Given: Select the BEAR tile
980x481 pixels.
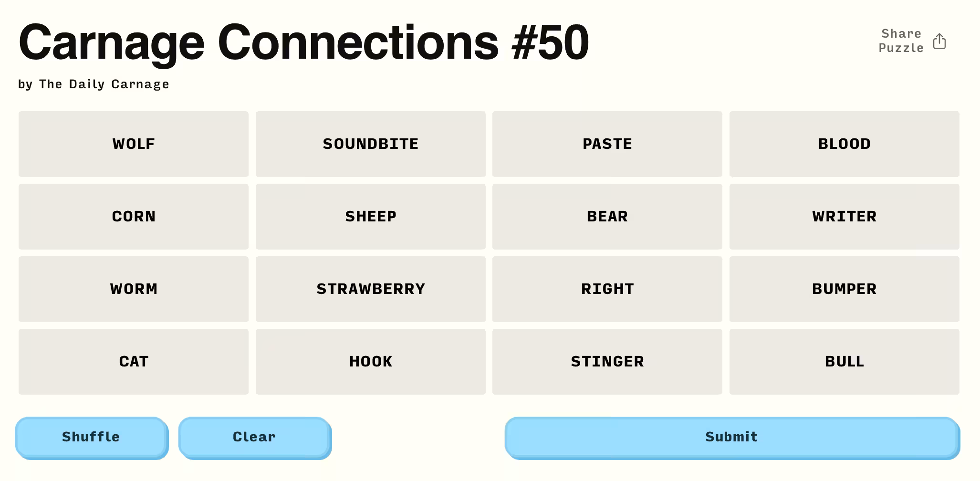Looking at the screenshot, I should [607, 217].
